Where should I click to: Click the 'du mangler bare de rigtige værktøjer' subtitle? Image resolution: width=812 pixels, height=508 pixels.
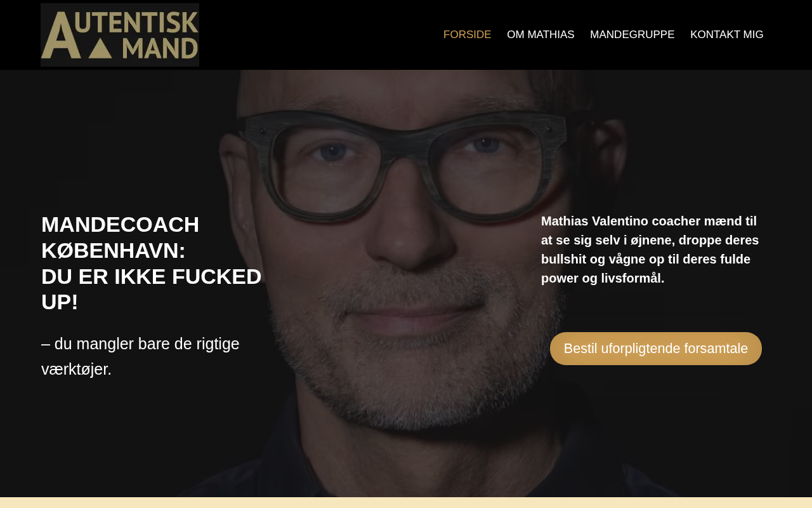point(140,356)
